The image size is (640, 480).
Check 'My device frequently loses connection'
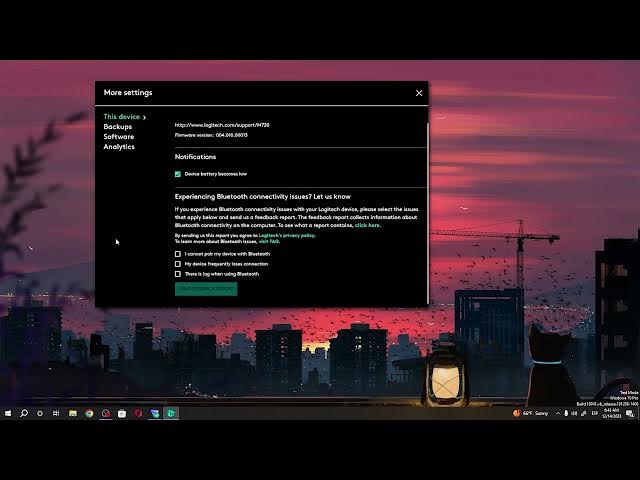pyautogui.click(x=178, y=264)
